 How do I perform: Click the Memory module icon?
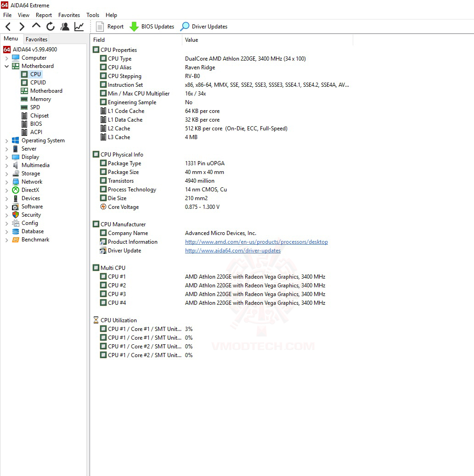pyautogui.click(x=24, y=99)
